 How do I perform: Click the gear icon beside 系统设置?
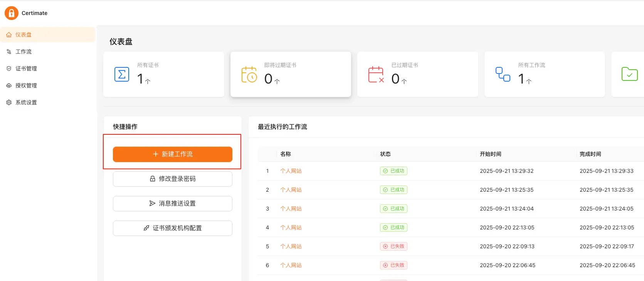point(9,102)
